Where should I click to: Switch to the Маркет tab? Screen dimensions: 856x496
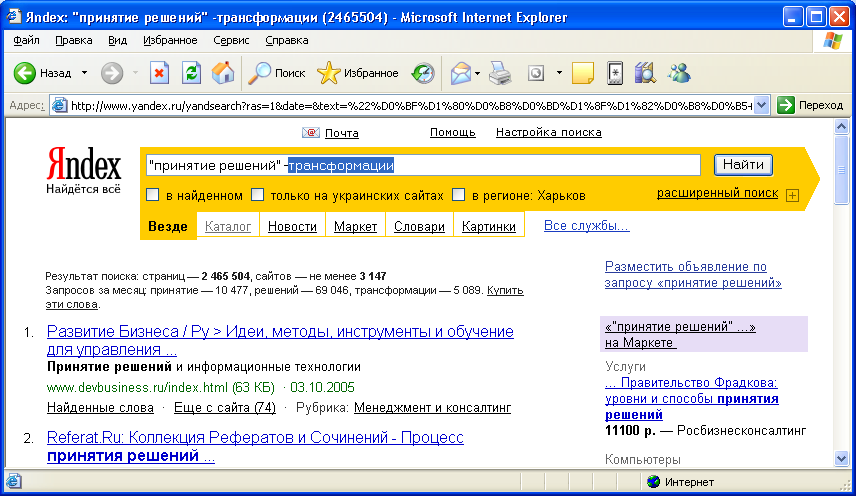pos(355,226)
